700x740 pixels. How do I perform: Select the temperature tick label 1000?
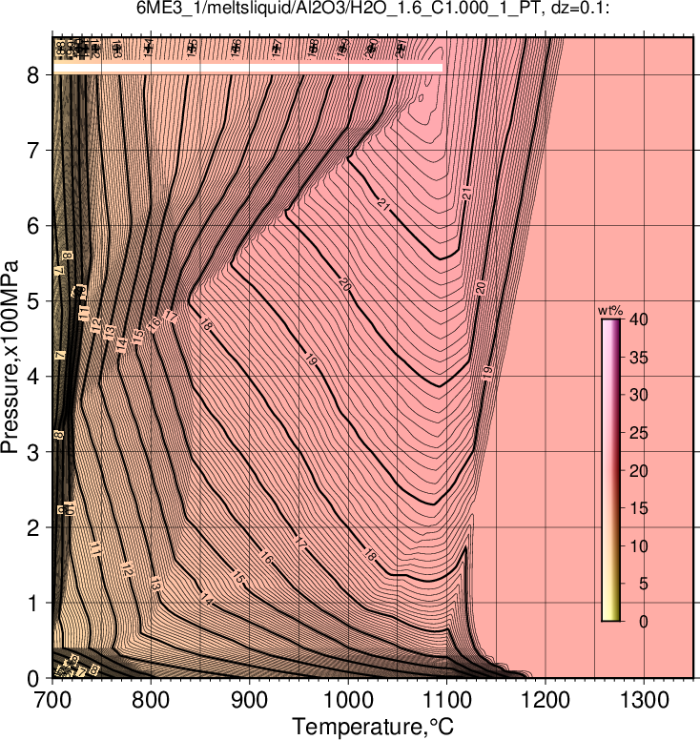(x=348, y=700)
